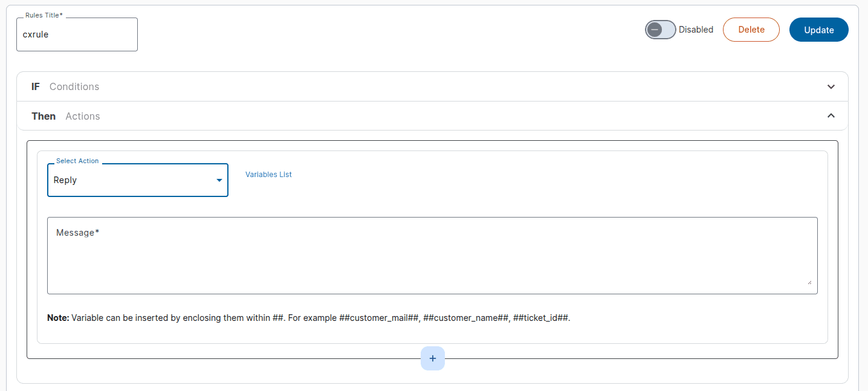Viewport: 868px width, 391px height.
Task: Click the Message text area resize handle
Action: [x=809, y=281]
